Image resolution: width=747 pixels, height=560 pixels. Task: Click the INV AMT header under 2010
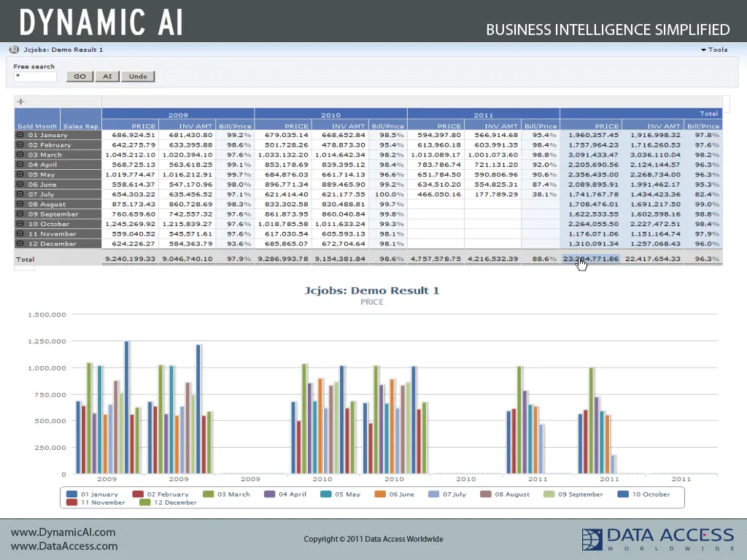340,125
